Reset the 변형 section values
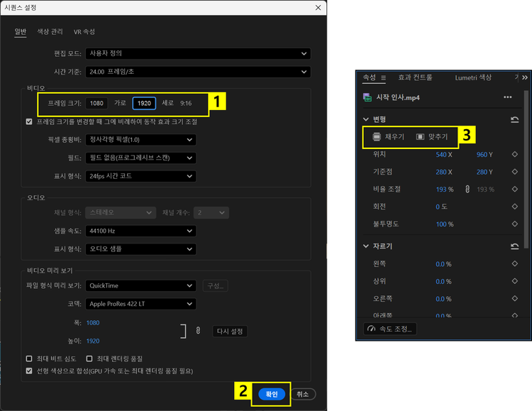Screen dimensions: 532x411 (515, 119)
